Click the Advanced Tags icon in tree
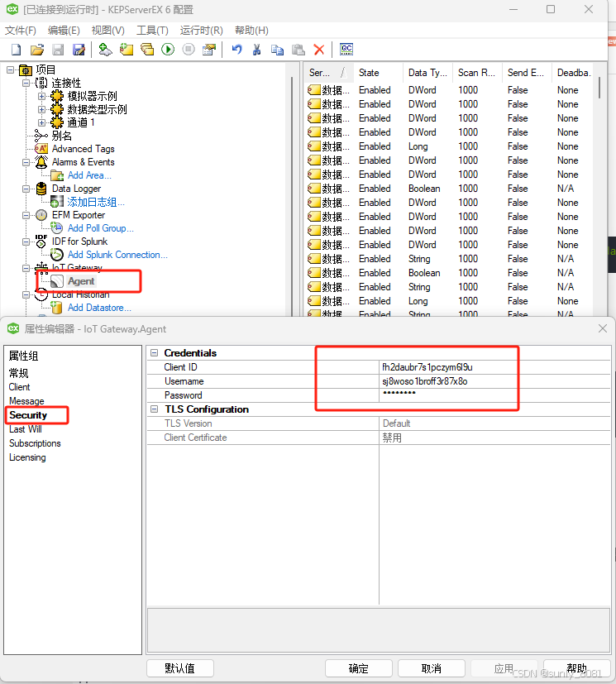The width and height of the screenshot is (616, 684). pyautogui.click(x=41, y=149)
